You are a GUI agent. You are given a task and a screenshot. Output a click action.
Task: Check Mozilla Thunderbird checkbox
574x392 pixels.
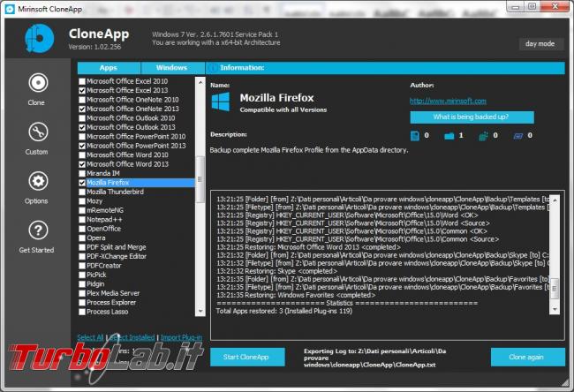pos(82,192)
